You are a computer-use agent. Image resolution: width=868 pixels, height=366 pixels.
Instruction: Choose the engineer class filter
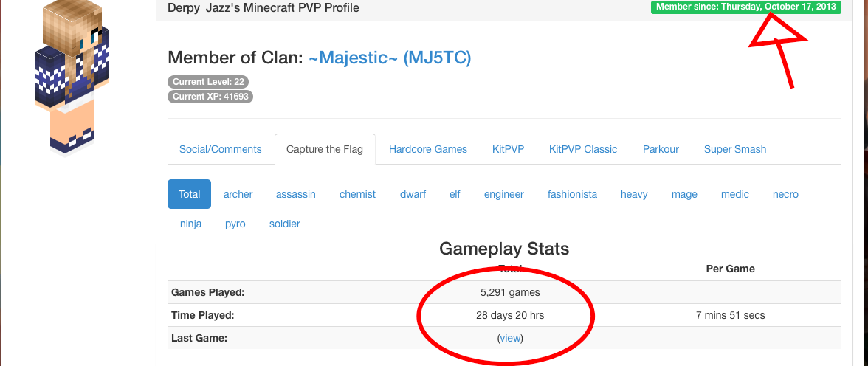pyautogui.click(x=504, y=194)
